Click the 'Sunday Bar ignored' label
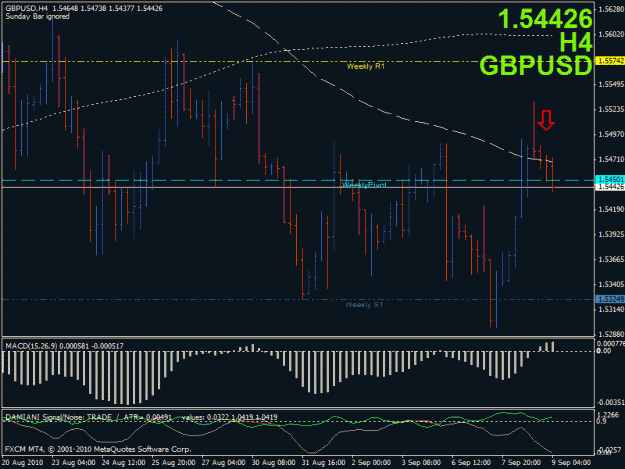This screenshot has width=625, height=469. tap(37, 16)
